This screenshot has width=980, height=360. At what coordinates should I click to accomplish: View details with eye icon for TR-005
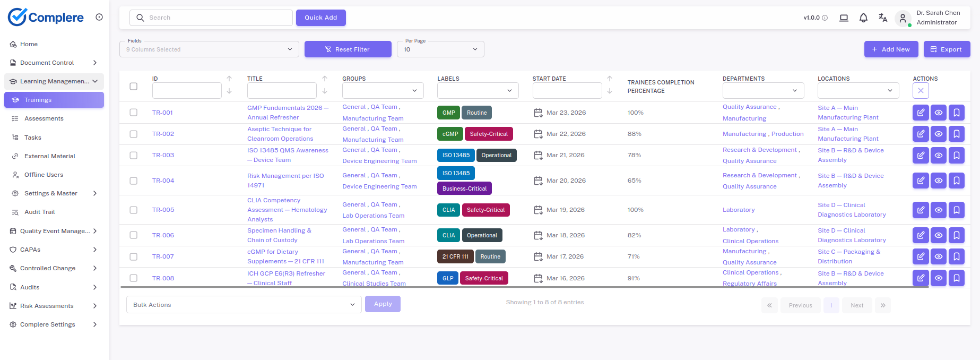938,210
